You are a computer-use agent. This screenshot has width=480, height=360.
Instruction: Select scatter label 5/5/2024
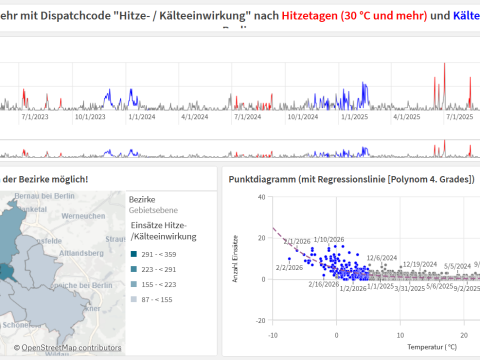tap(457, 266)
